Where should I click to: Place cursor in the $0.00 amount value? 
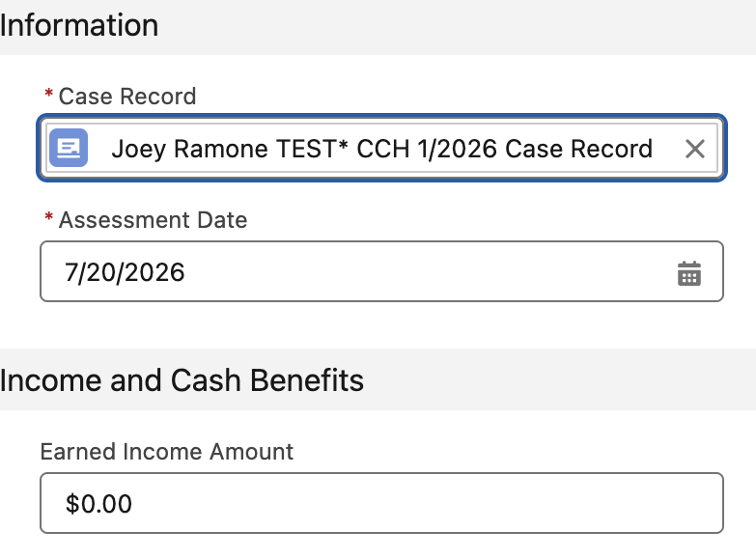pos(98,504)
